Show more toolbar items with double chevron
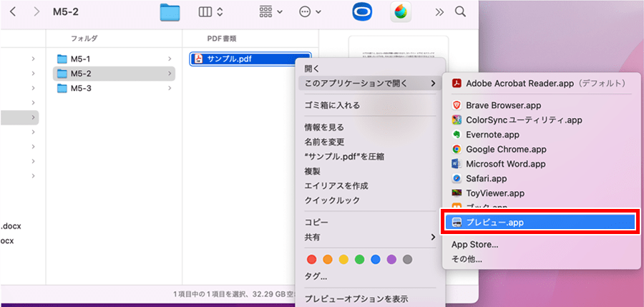644x307 pixels. (x=439, y=12)
